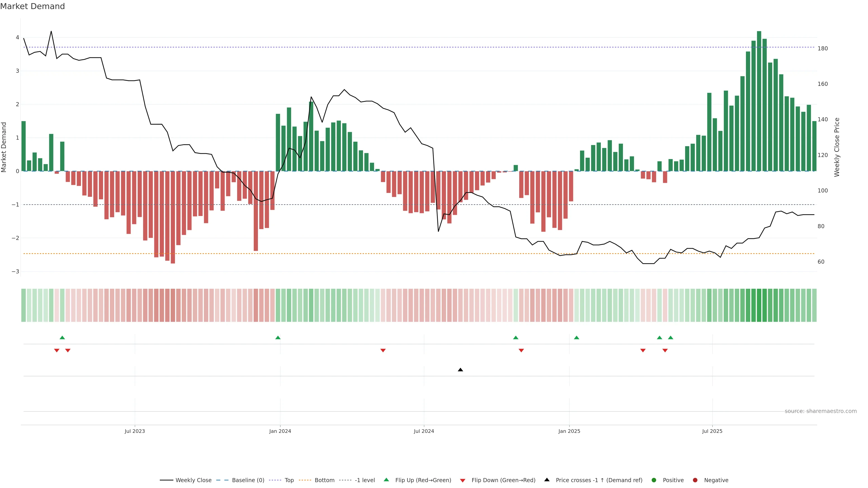
Task: Click the black Price crosses legend triangle
Action: (x=547, y=480)
